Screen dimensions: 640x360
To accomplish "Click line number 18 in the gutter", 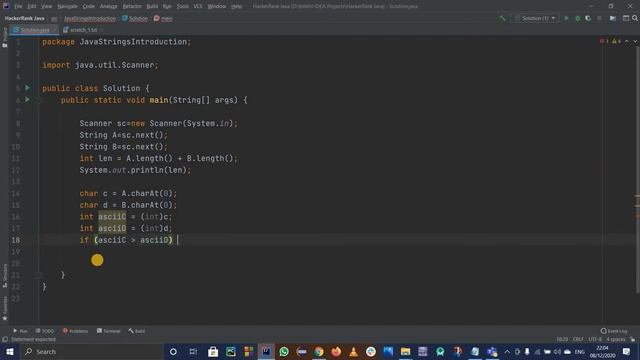I will pos(16,240).
